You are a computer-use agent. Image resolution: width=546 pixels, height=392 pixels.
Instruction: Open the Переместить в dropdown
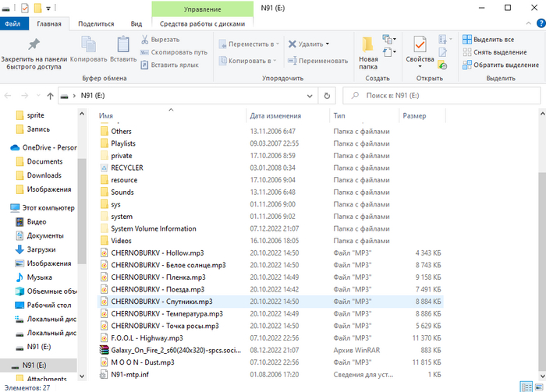coord(249,44)
